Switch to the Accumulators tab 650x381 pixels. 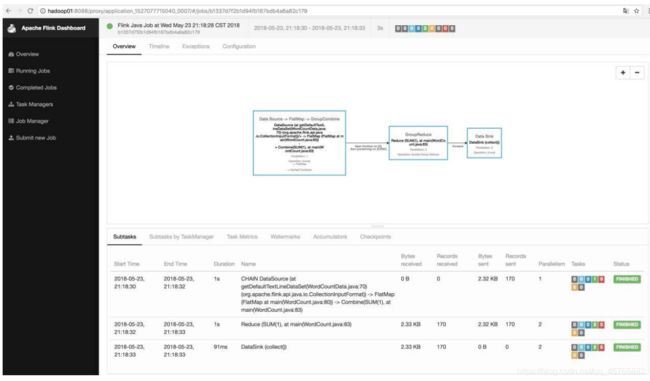[330, 237]
